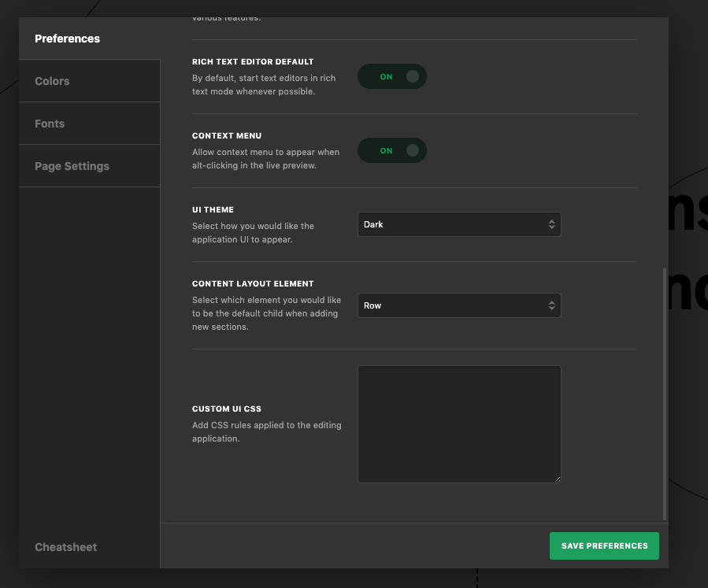Click the "CUSTOM UI CSS" setting label
The width and height of the screenshot is (708, 588).
point(227,409)
